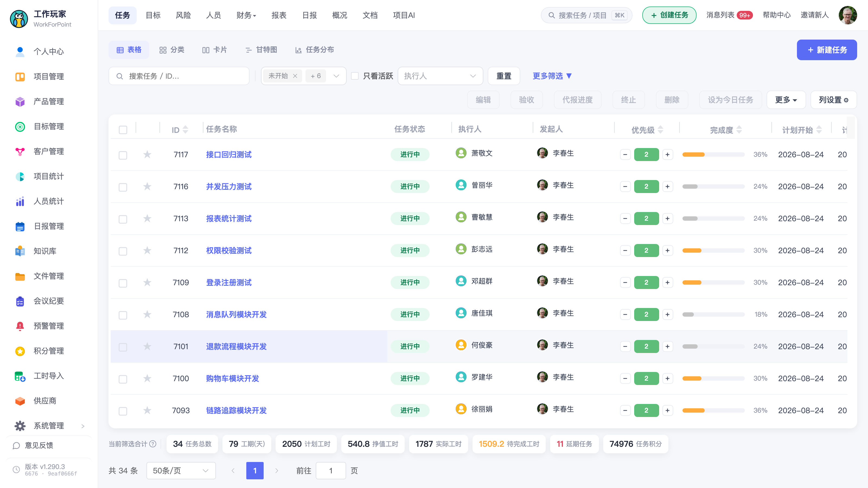Check the row checkbox for task 7112
This screenshot has height=488, width=868.
pyautogui.click(x=123, y=251)
